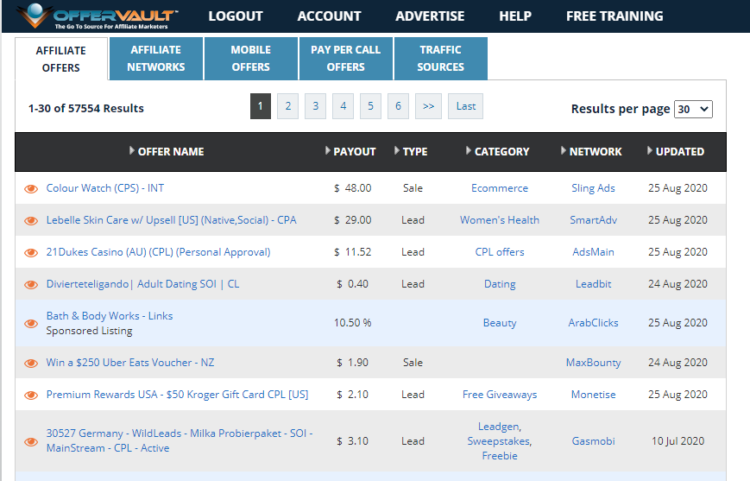Go to results page 2

[x=288, y=106]
